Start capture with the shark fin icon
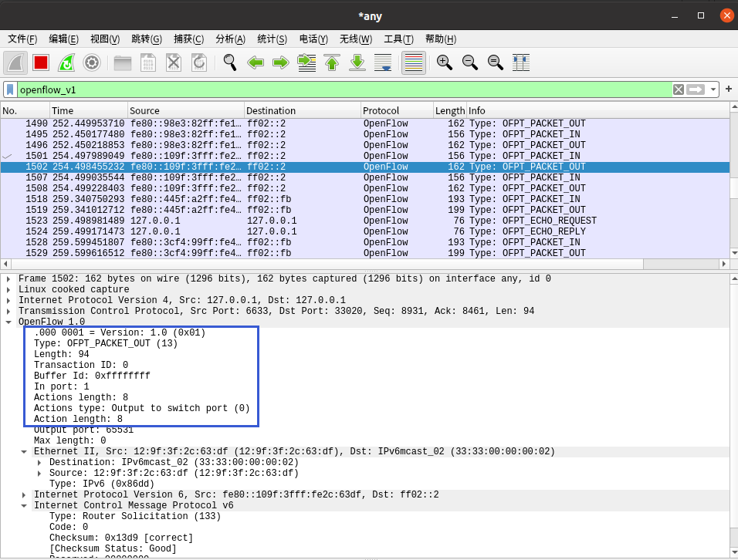The image size is (738, 560). click(x=15, y=62)
